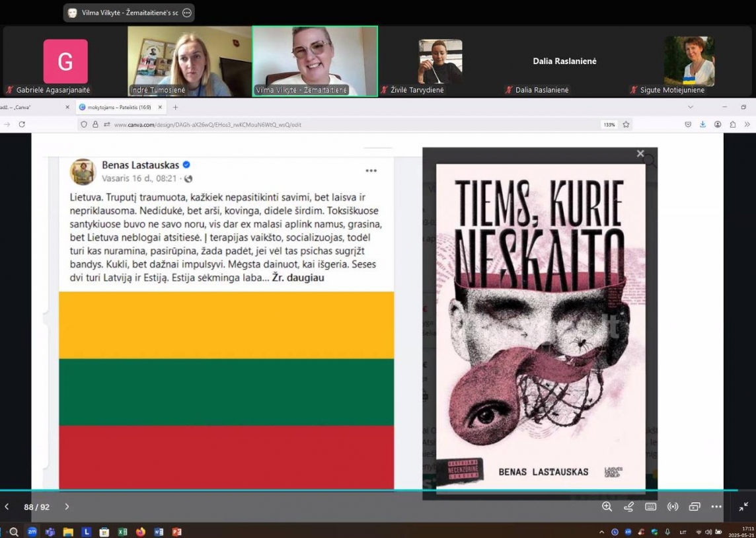The image size is (756, 538).
Task: Reset the 133% zoom level indicator
Action: tap(609, 124)
